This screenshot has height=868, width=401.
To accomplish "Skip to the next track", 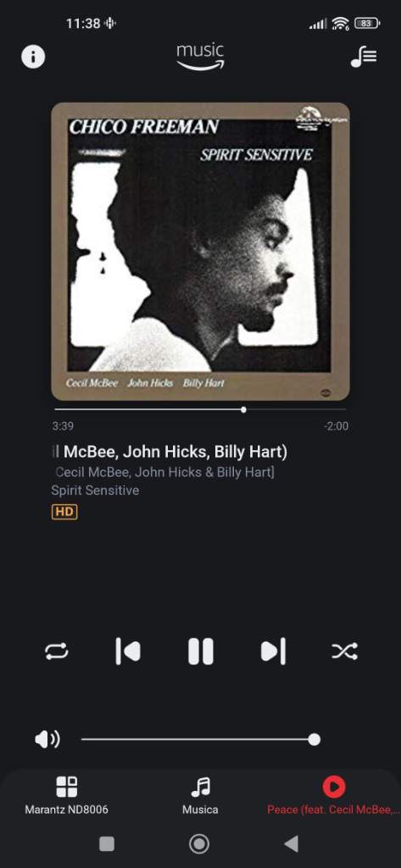I will [273, 651].
